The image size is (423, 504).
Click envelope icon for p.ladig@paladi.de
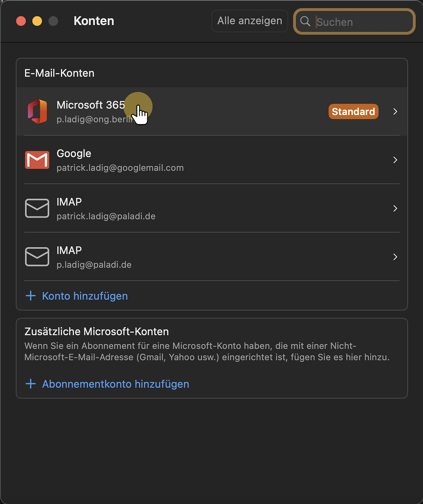[37, 257]
